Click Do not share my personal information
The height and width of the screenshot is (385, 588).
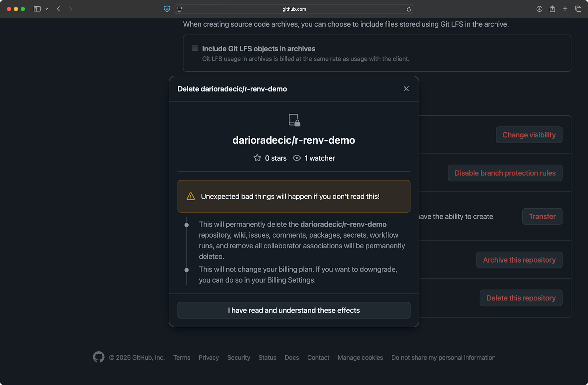tap(443, 357)
